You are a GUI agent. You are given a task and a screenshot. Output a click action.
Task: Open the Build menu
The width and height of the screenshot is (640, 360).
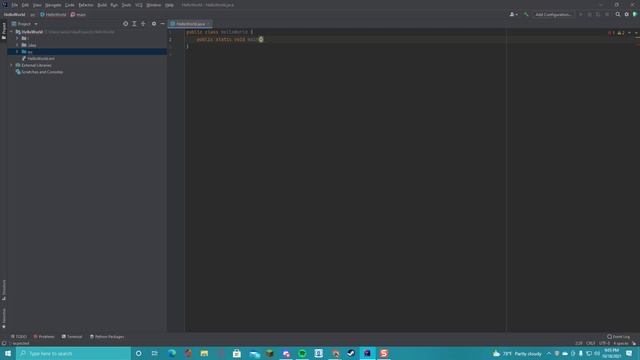tap(102, 5)
